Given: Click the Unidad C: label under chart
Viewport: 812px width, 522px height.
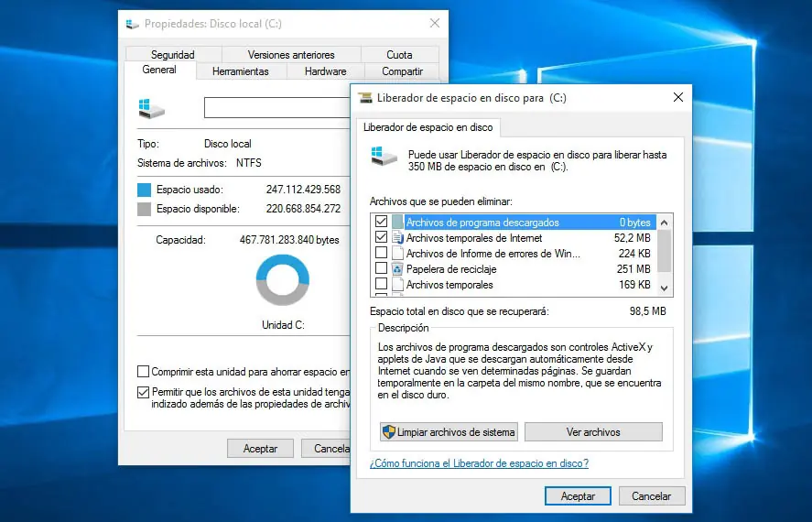Looking at the screenshot, I should click(x=283, y=325).
